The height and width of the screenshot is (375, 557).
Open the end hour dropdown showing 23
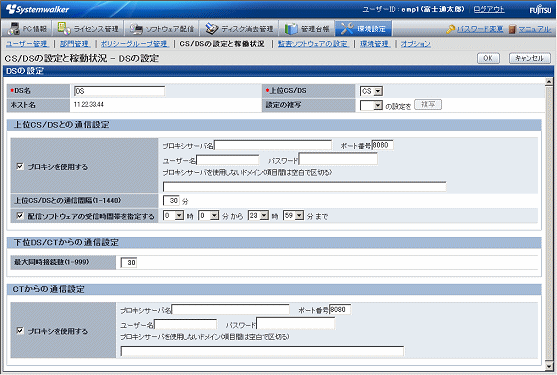coord(258,215)
